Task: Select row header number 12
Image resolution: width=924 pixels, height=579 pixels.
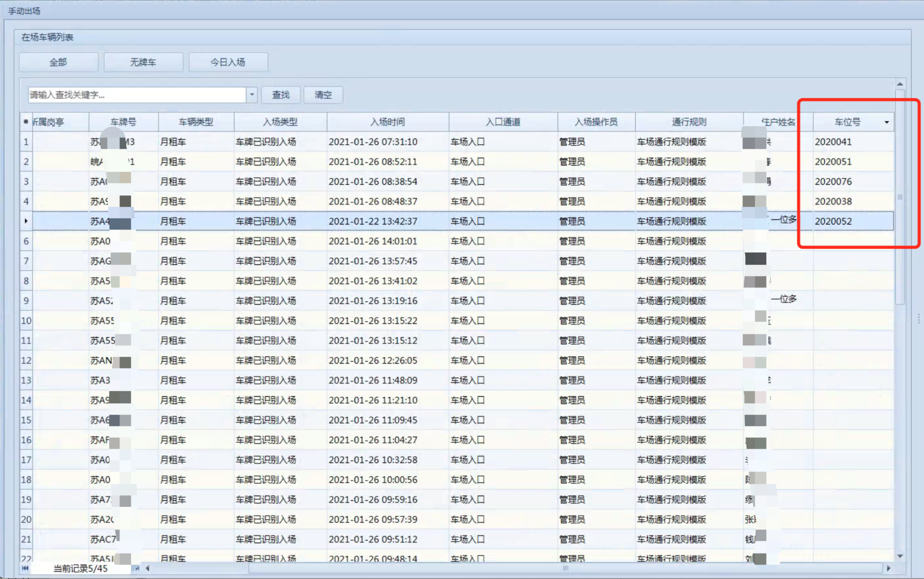Action: 26,361
